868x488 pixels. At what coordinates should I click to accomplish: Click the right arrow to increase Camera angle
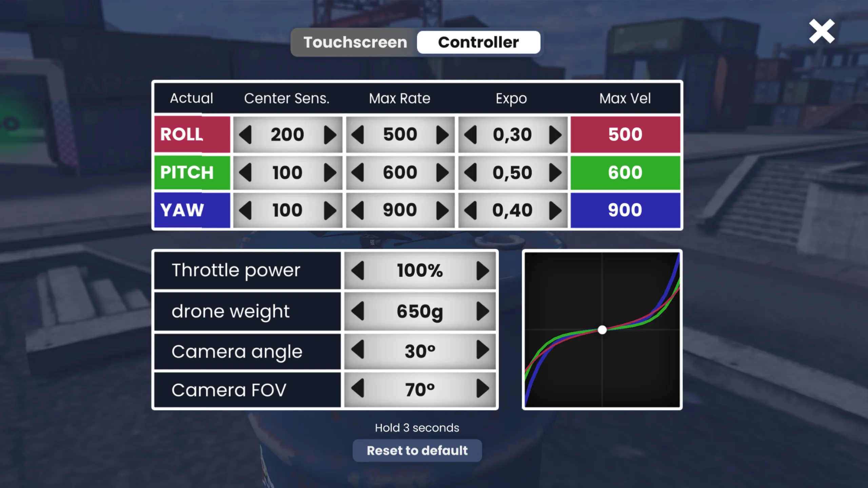[x=483, y=350]
